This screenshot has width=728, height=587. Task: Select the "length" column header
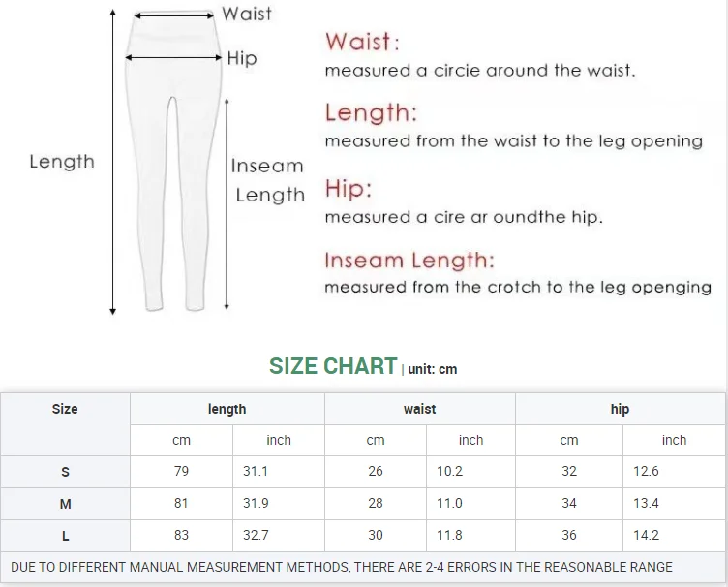(227, 409)
